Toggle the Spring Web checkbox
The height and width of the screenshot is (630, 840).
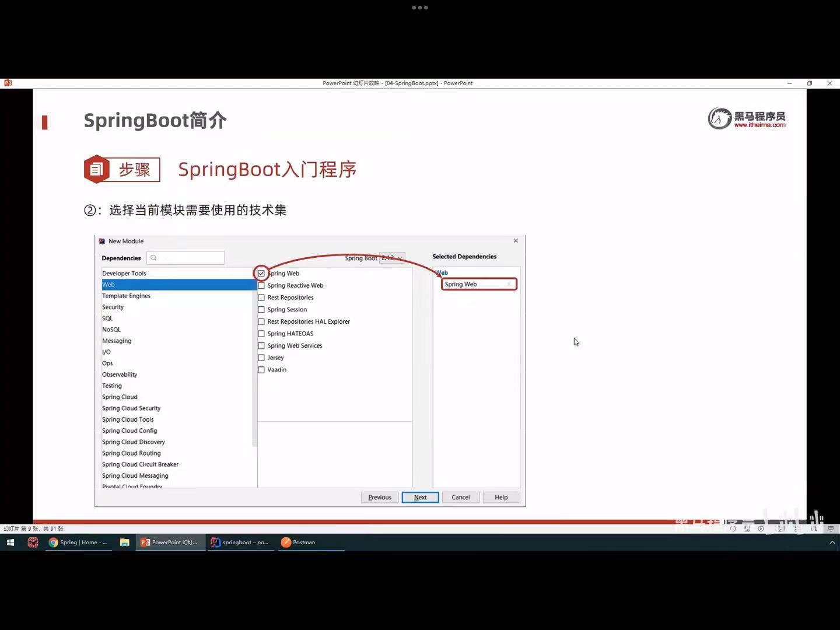coord(261,273)
